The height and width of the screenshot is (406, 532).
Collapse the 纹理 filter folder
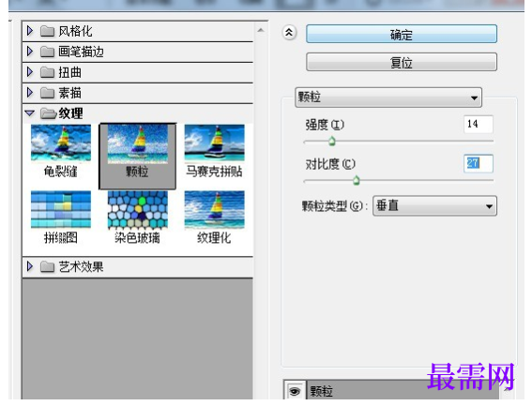click(x=30, y=113)
